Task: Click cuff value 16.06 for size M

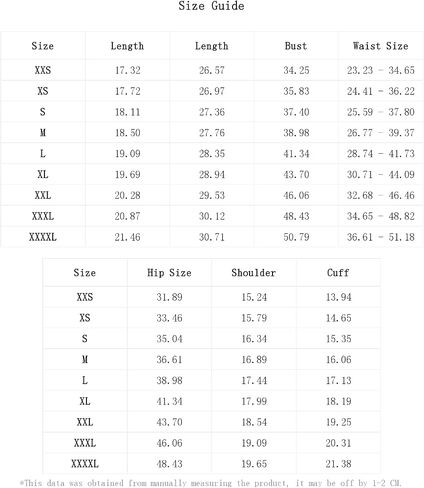Action: coord(338,359)
